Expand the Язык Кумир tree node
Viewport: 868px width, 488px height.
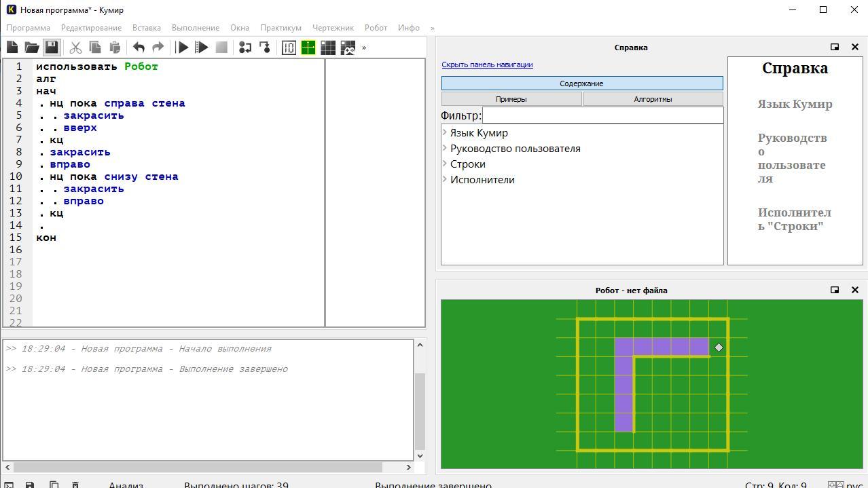[x=445, y=132]
